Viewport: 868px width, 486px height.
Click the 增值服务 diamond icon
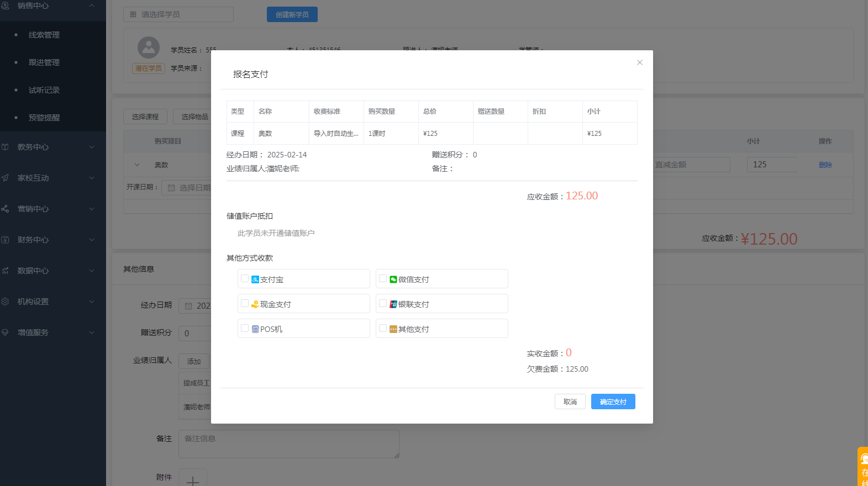coord(5,332)
